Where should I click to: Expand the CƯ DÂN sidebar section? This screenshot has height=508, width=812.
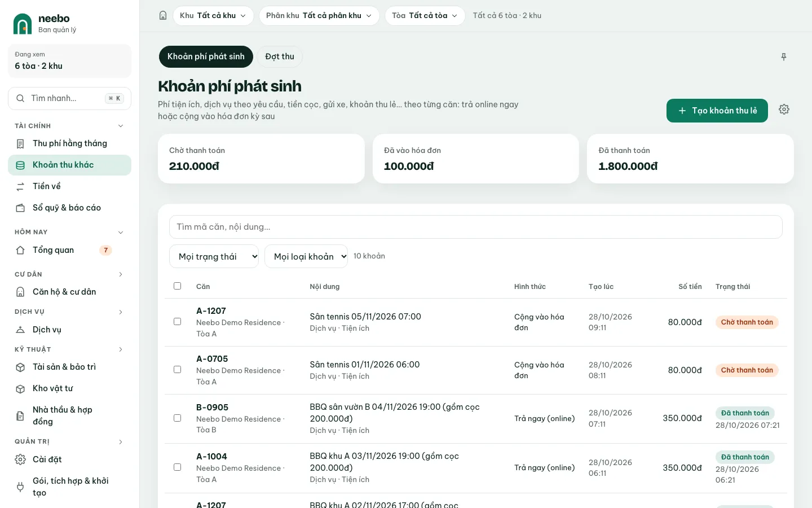click(x=120, y=274)
